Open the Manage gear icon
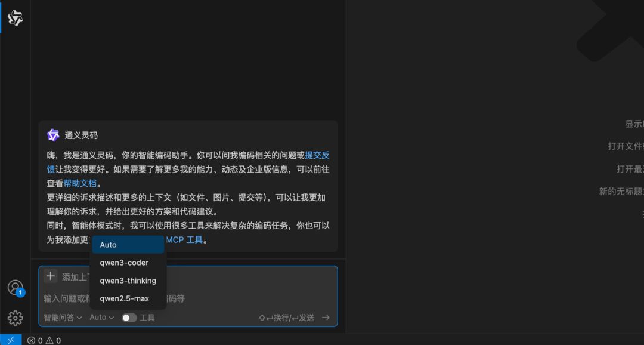 click(x=15, y=318)
